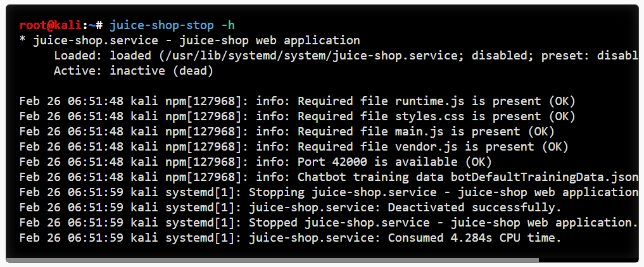Click line 'juice-shop.service - juice-shop web application'
The width and height of the screenshot is (644, 267).
tap(190, 40)
